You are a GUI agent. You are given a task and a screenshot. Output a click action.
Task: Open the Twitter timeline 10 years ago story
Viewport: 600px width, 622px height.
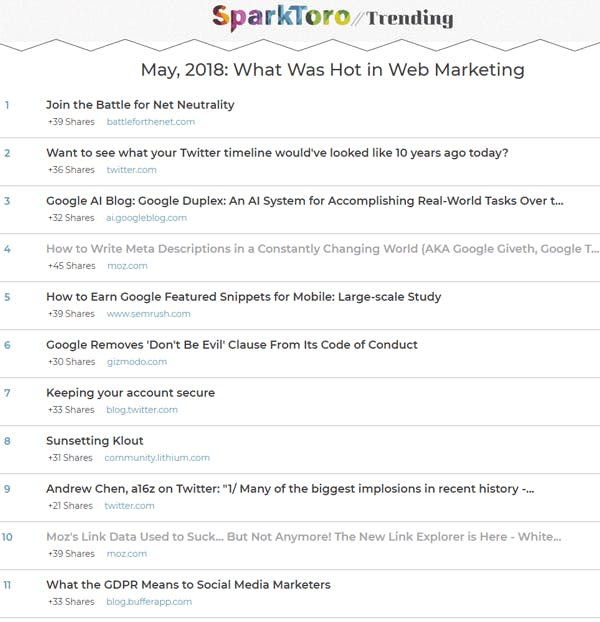click(277, 153)
